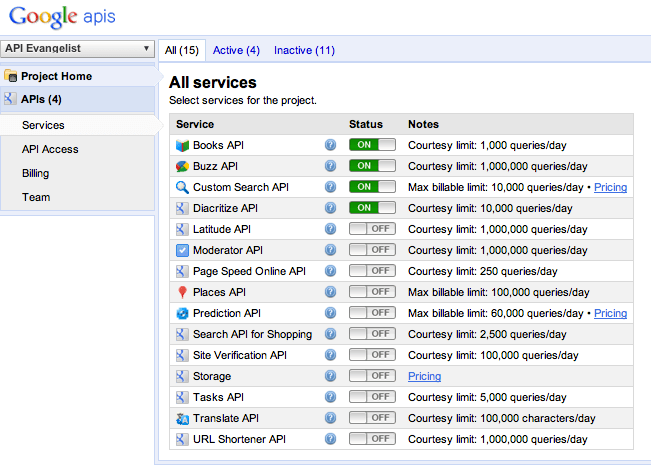Open help for Moderator API
This screenshot has width=651, height=475.
[330, 250]
